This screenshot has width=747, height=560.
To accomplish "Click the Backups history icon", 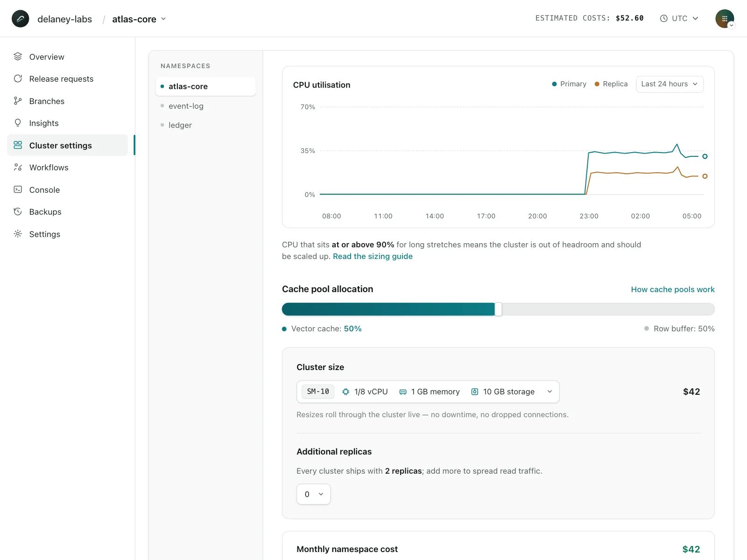I will tap(18, 211).
